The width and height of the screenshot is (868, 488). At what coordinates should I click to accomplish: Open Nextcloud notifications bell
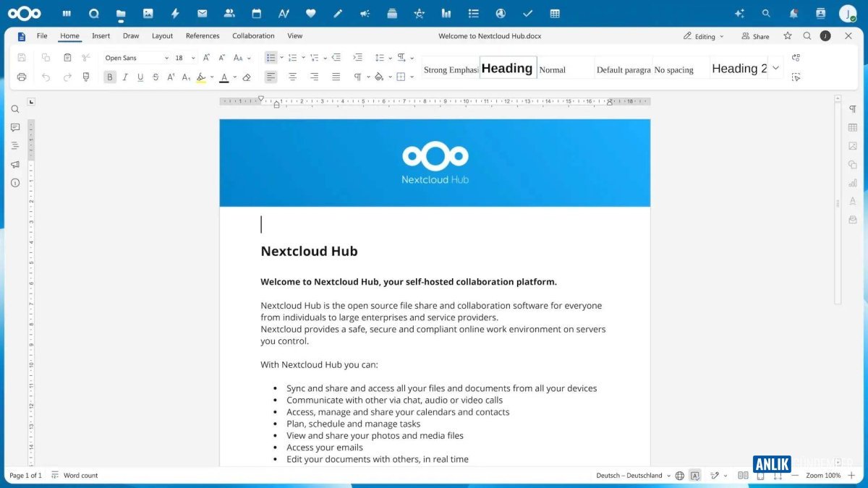coord(793,13)
